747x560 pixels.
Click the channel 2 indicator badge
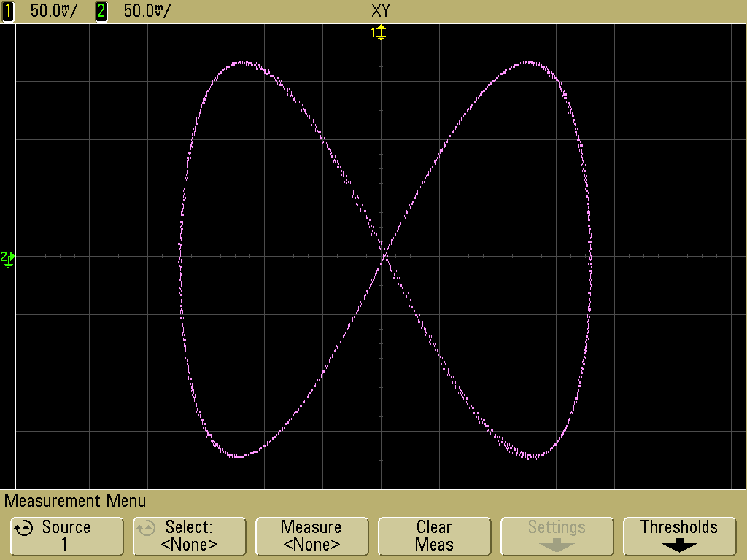click(101, 11)
